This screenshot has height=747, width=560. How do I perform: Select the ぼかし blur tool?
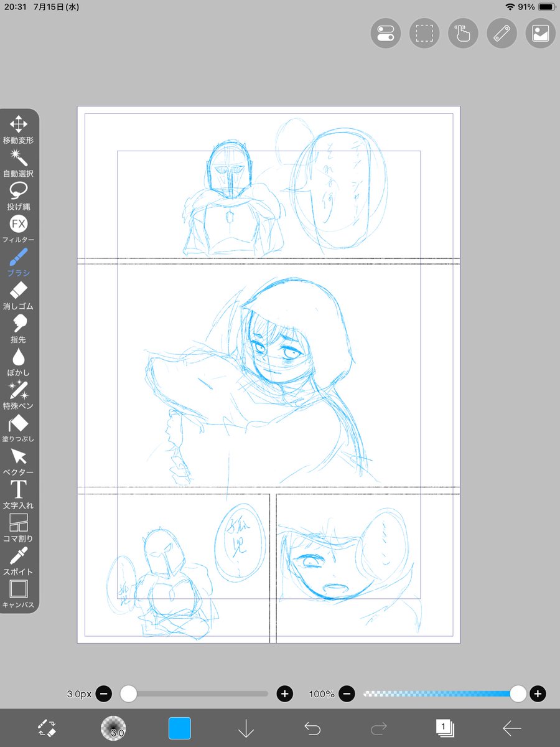[19, 362]
